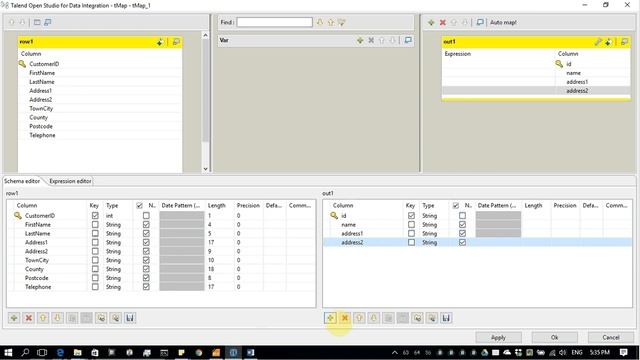This screenshot has height=360, width=640.
Task: Toggle Key checkbox for CustomerID
Action: pos(95,216)
